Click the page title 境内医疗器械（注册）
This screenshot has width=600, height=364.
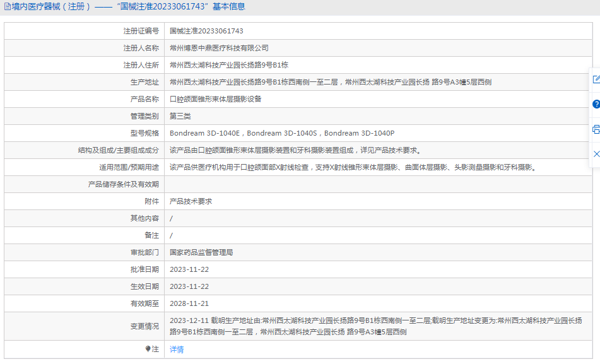[51, 6]
